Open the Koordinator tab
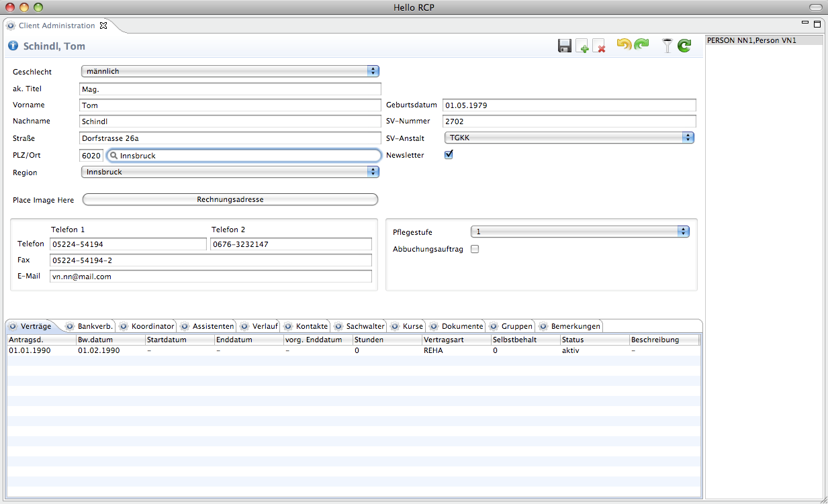 point(146,326)
